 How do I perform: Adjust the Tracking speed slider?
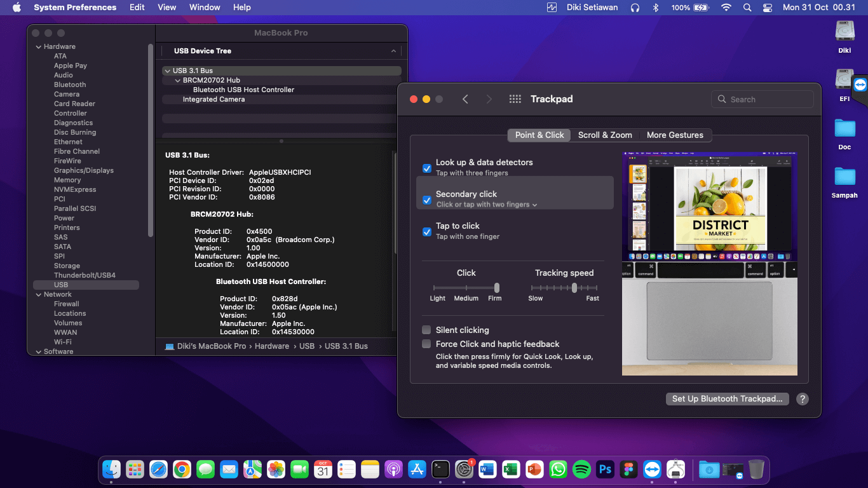574,288
